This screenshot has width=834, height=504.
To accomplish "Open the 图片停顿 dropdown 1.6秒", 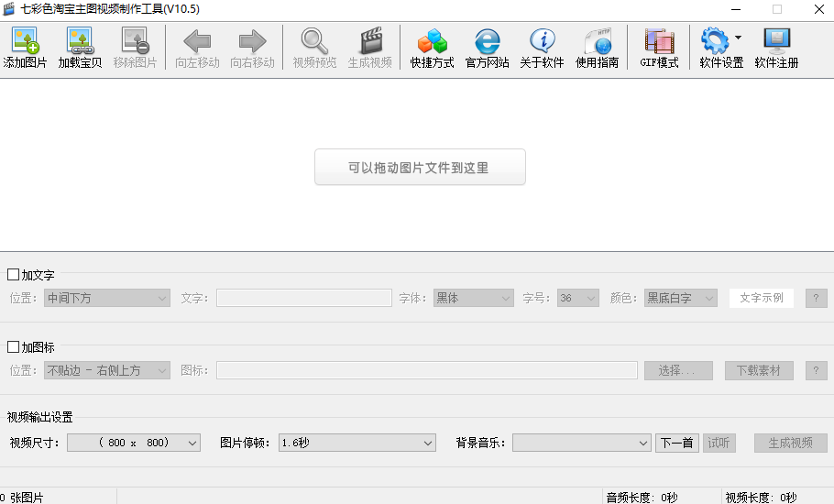I will pos(357,443).
